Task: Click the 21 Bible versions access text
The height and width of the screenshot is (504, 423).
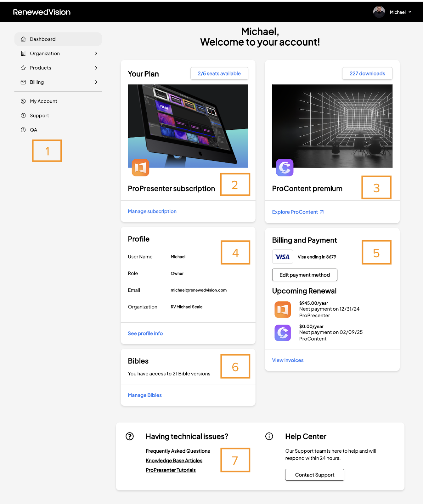Action: click(x=169, y=374)
